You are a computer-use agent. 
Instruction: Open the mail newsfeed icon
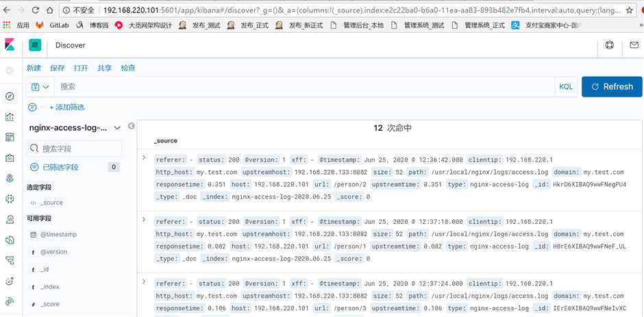click(x=634, y=45)
